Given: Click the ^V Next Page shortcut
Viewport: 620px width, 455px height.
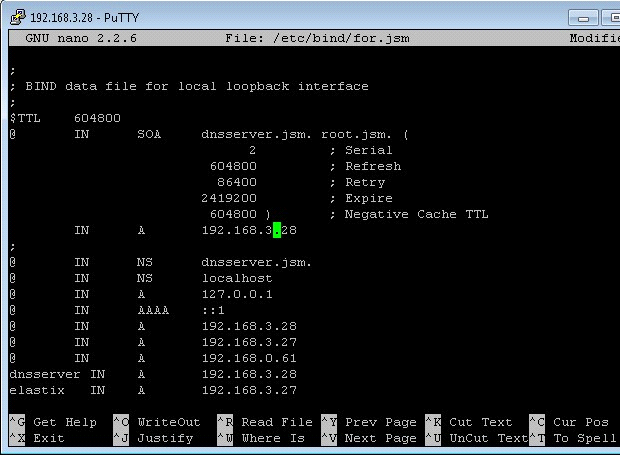Looking at the screenshot, I should tap(369, 438).
